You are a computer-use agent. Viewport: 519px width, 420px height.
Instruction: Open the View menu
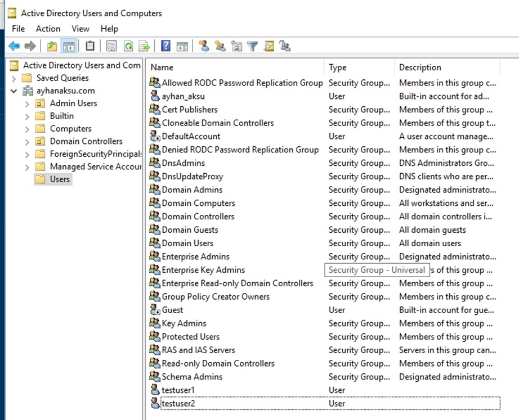click(x=80, y=29)
